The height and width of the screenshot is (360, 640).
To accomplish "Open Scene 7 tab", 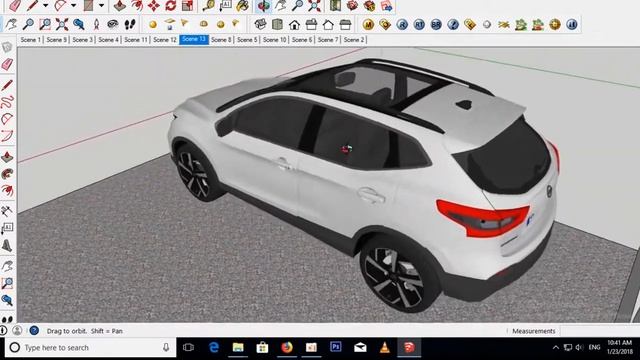I will (x=328, y=40).
